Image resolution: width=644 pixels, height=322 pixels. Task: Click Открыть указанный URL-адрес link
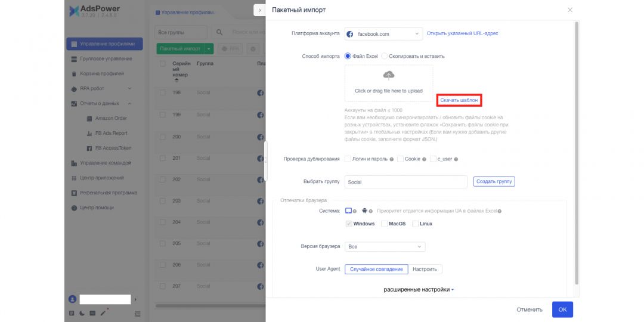[463, 33]
